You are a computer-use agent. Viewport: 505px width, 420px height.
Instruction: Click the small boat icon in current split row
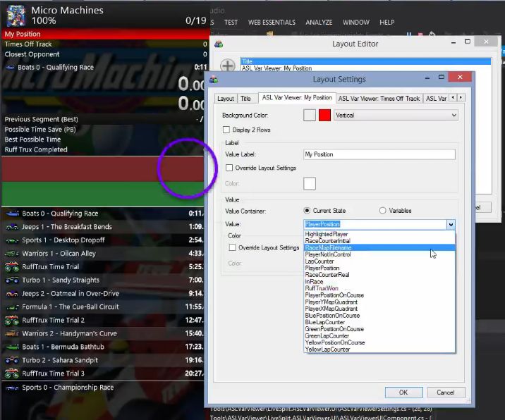(x=10, y=67)
